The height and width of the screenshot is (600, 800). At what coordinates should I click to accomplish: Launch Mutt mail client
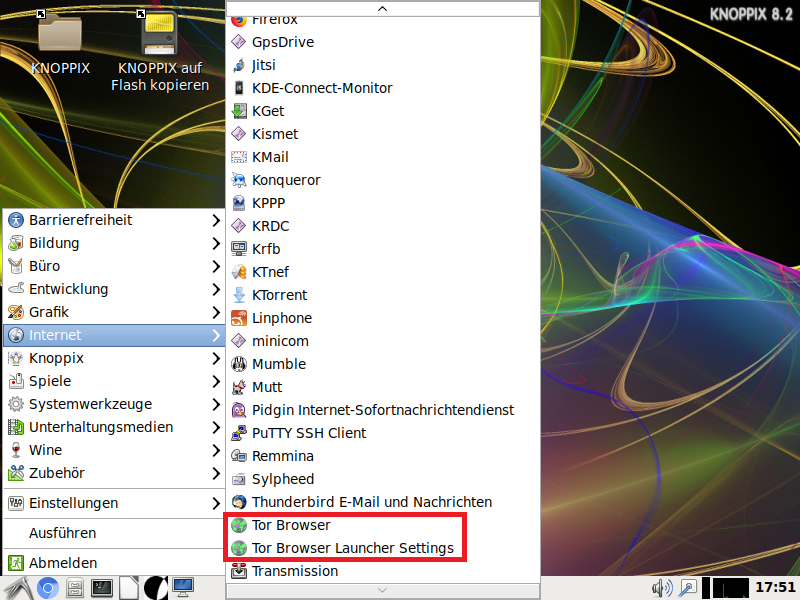coord(383,386)
